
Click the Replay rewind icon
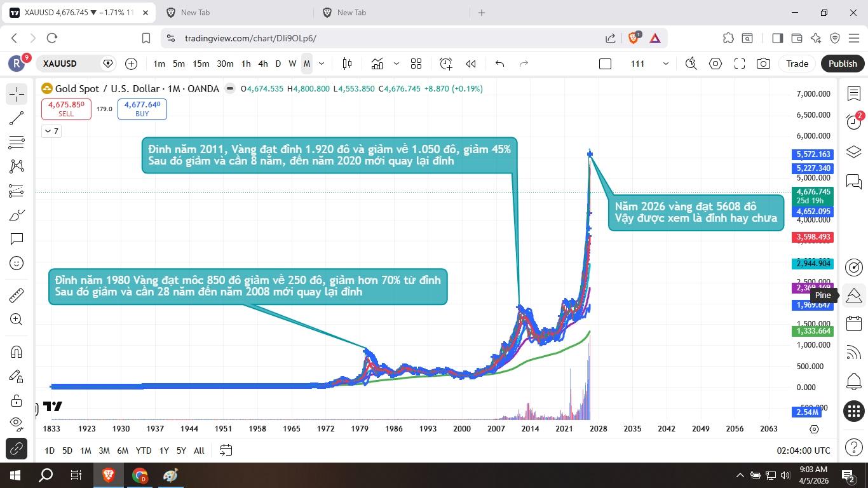coord(471,64)
